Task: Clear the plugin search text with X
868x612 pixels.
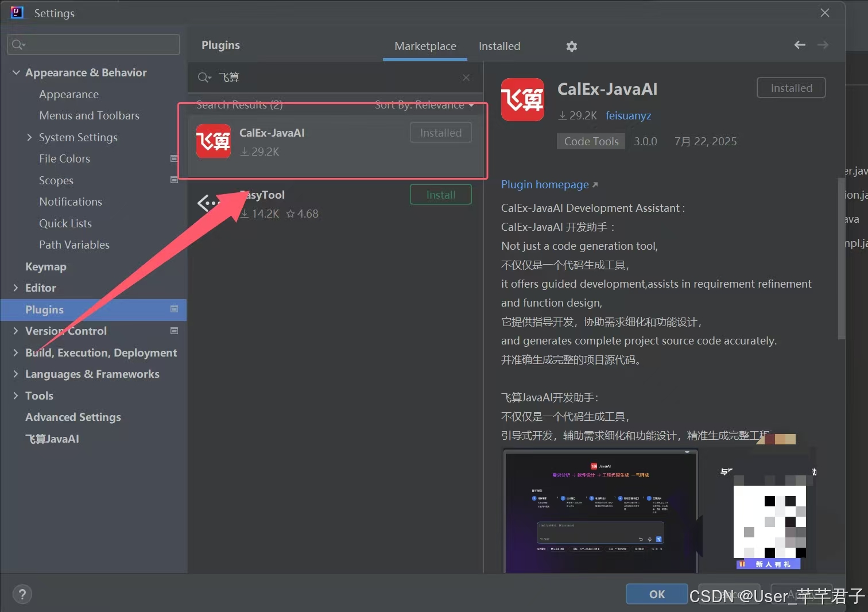Action: pyautogui.click(x=466, y=78)
